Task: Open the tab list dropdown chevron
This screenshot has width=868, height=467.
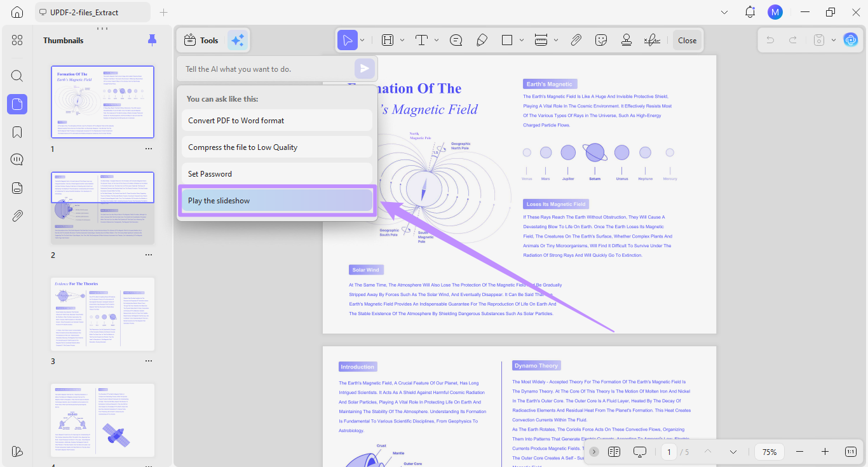Action: (724, 12)
